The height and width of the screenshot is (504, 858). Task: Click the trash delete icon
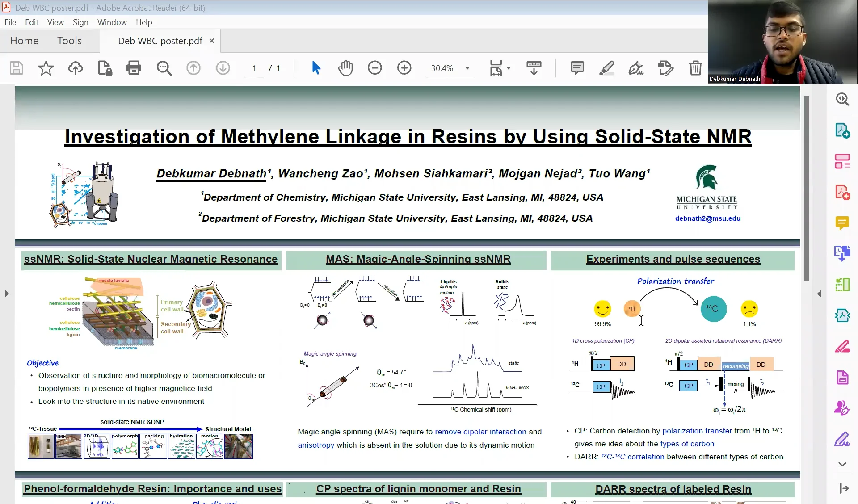695,68
